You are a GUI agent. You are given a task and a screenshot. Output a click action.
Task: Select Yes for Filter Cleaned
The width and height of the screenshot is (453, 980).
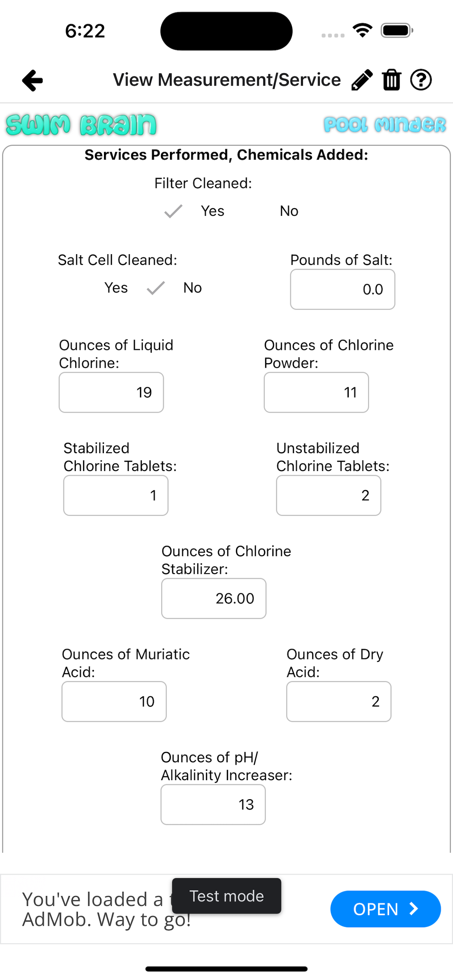coord(212,211)
